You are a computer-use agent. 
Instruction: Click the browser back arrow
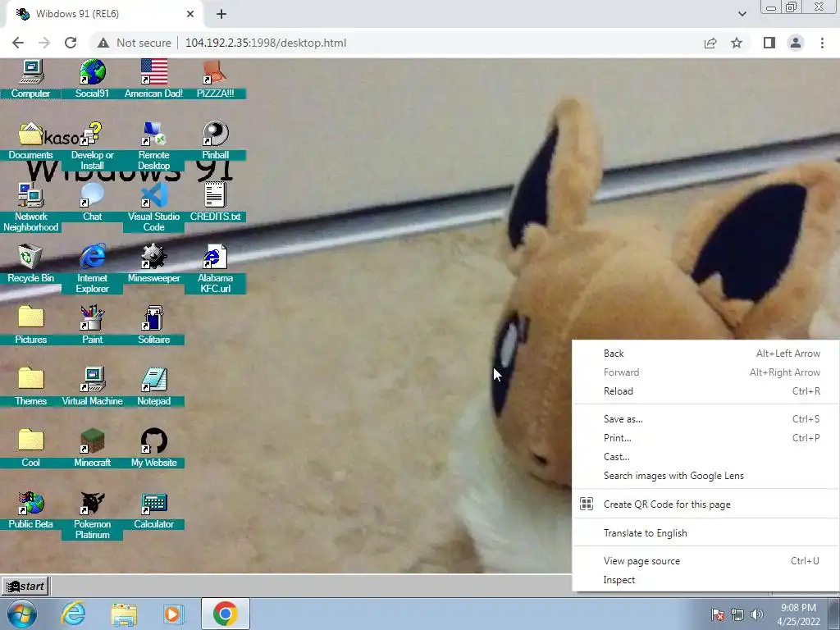point(18,43)
